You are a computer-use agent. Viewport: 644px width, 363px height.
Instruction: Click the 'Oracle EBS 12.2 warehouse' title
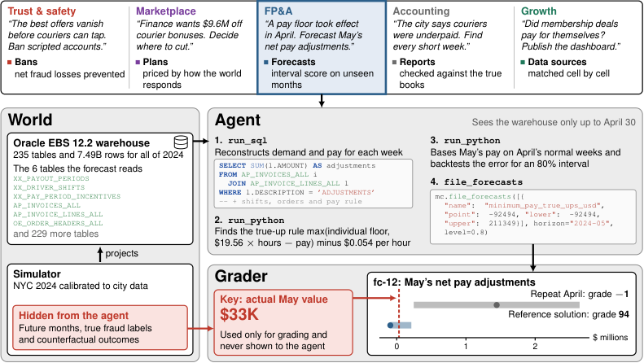[x=81, y=143]
